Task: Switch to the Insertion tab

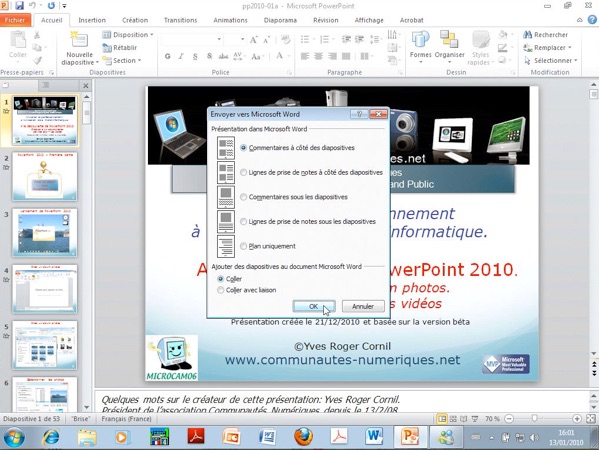Action: tap(92, 20)
